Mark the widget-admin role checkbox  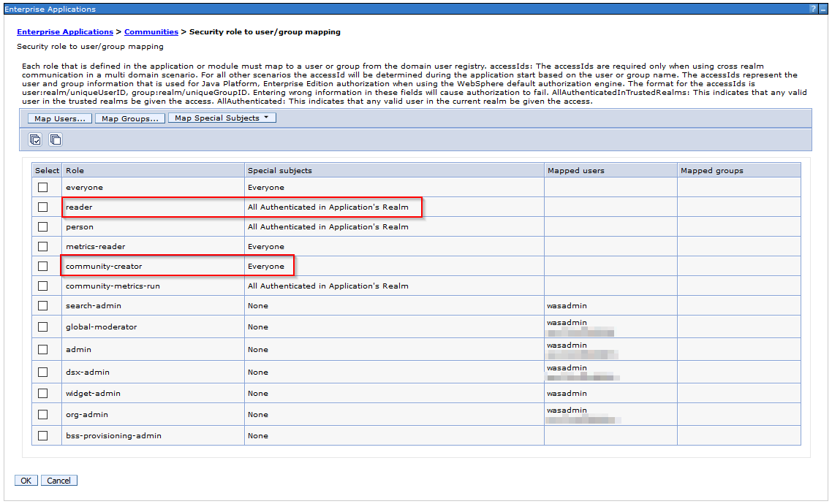point(43,393)
